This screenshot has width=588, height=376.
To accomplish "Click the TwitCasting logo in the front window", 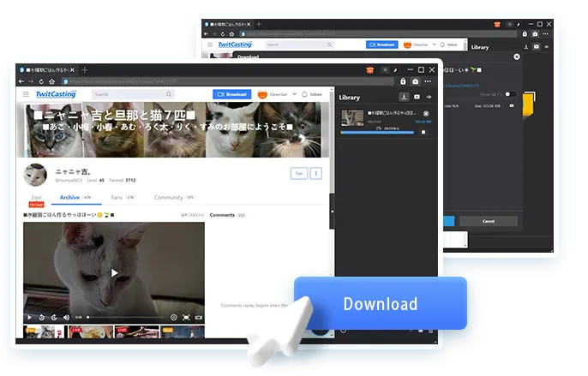I will pyautogui.click(x=56, y=94).
